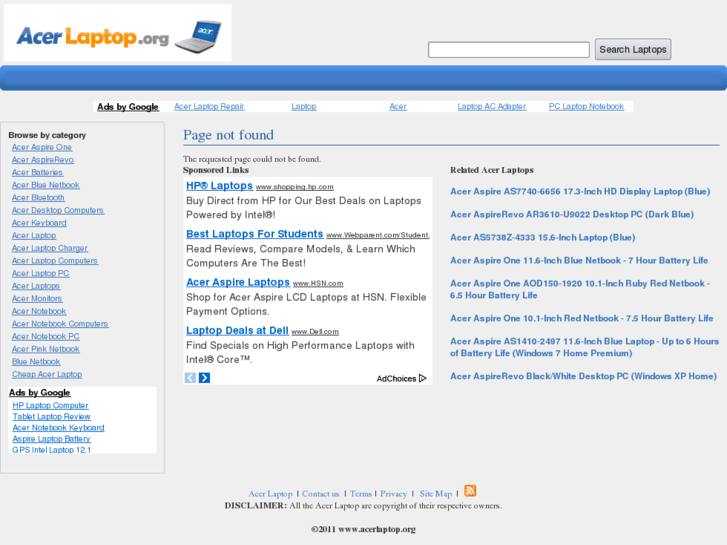Browse the Acer Notebook PC category

[45, 336]
